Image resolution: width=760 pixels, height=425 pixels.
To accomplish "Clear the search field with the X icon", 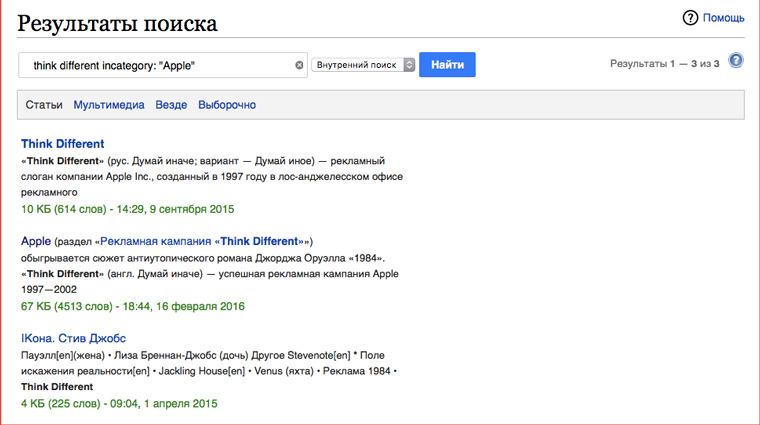I will (x=299, y=65).
